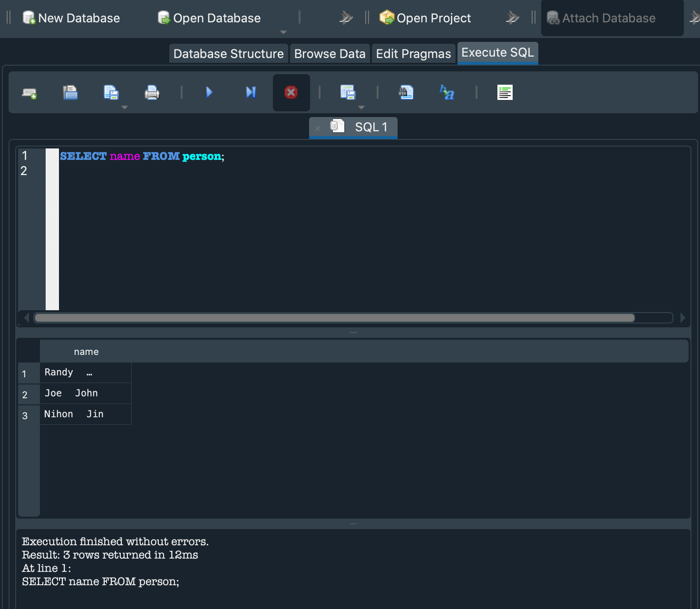Click the New Database icon

29,18
